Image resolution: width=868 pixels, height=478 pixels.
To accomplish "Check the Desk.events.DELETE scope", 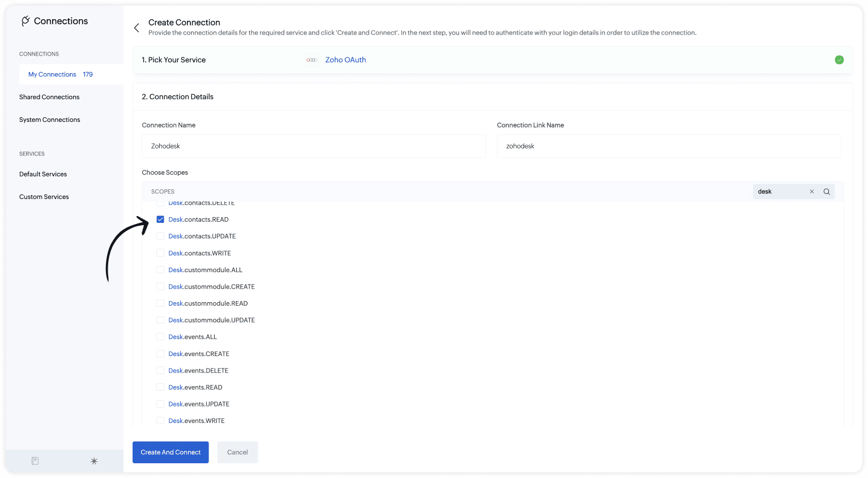I will (x=160, y=370).
